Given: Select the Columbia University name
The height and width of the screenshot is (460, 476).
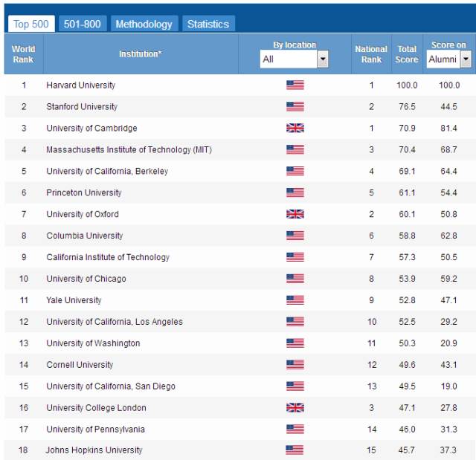Looking at the screenshot, I should 85,236.
